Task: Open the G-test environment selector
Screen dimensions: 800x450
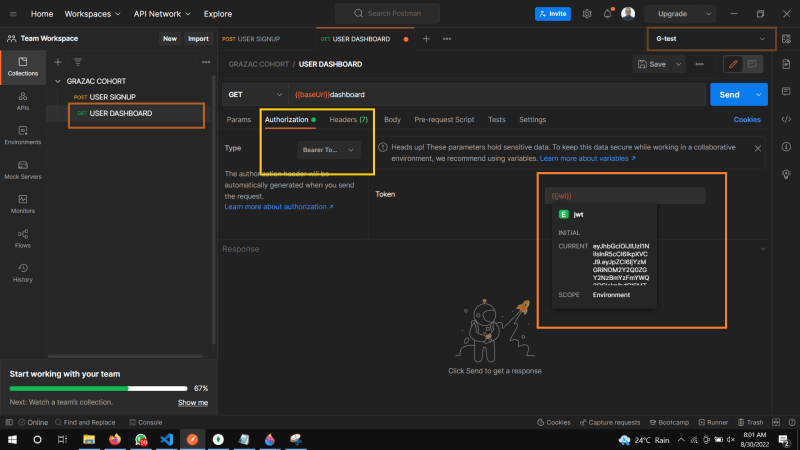Action: click(711, 39)
